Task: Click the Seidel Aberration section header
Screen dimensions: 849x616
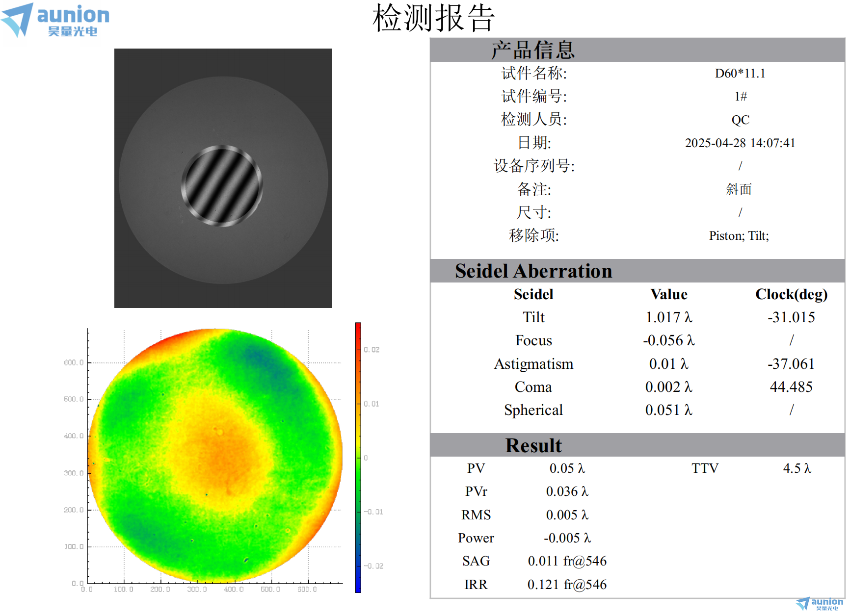Action: pos(637,271)
